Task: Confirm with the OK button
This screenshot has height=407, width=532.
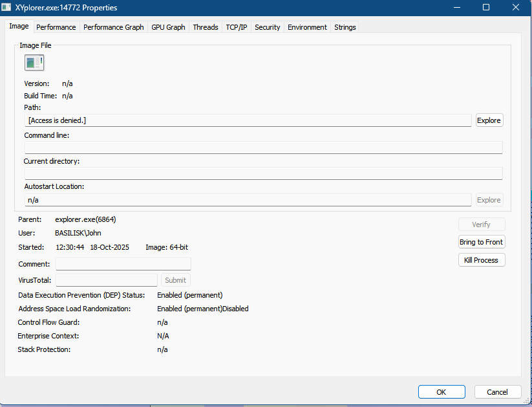Action: [442, 392]
